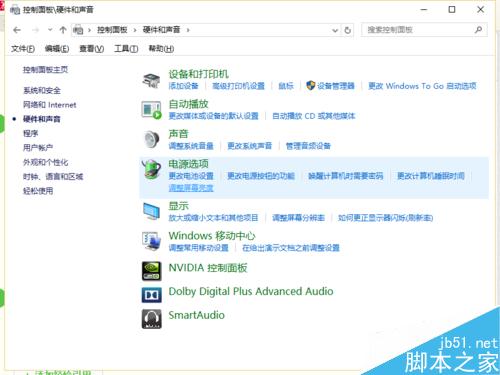Open the 工具(T) menu

[126, 49]
